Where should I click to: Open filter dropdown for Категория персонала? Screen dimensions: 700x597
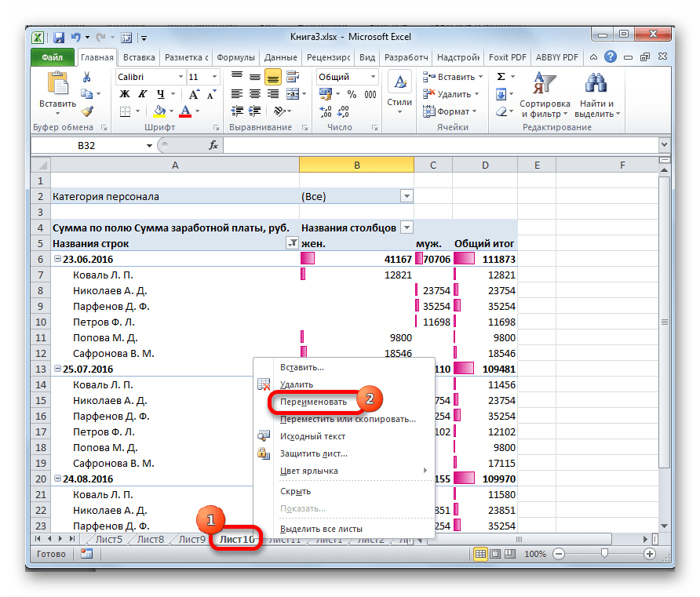pos(406,197)
